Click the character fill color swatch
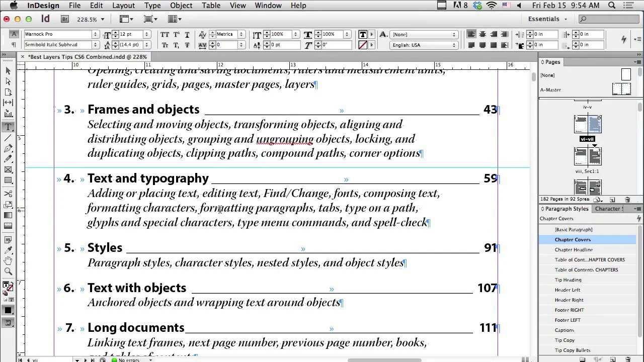This screenshot has width=644, height=362. click(x=362, y=34)
